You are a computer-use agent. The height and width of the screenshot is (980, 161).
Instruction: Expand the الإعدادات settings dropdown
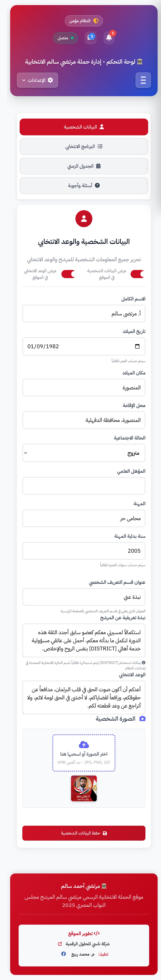click(x=37, y=80)
